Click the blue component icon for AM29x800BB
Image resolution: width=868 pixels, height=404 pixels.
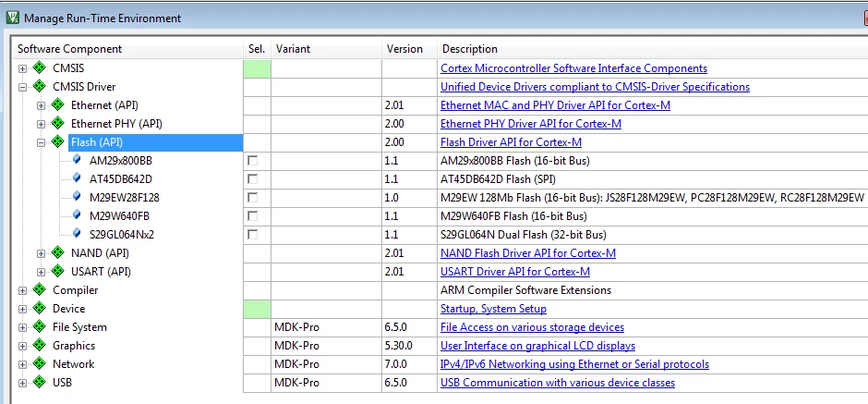(x=77, y=160)
